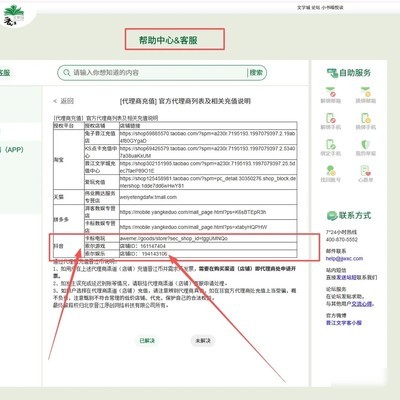Open the 交流心得 forum link
Image resolution: width=400 pixels, height=400 pixels.
[x=362, y=304]
